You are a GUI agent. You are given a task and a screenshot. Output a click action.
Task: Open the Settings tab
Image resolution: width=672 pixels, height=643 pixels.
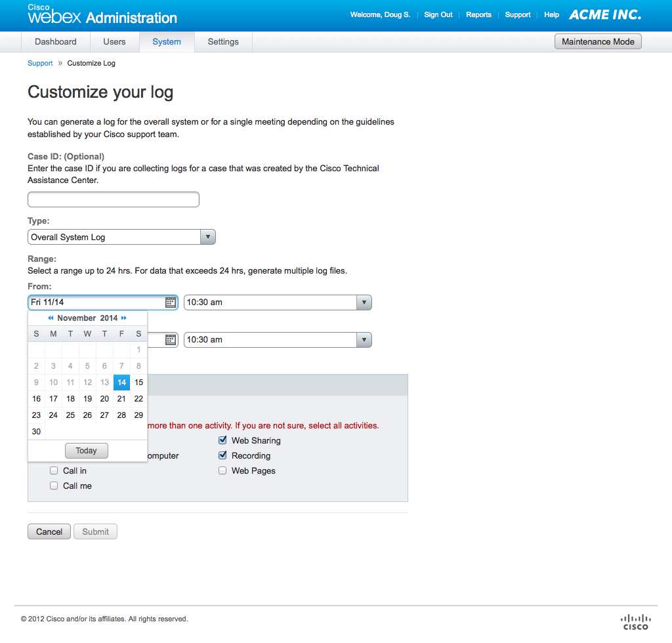(x=223, y=41)
